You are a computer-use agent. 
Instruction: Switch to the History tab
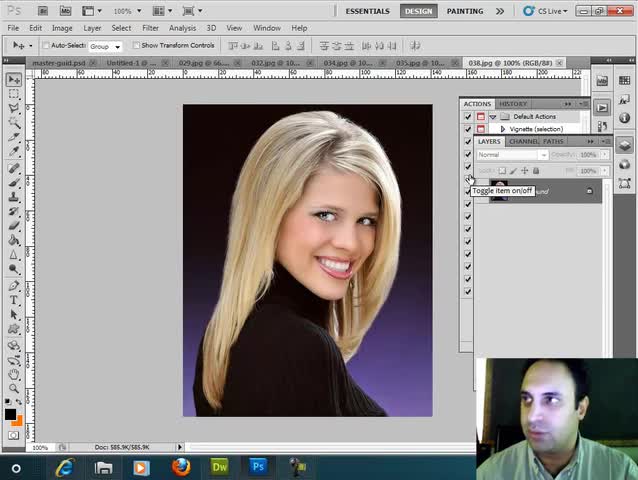click(513, 104)
